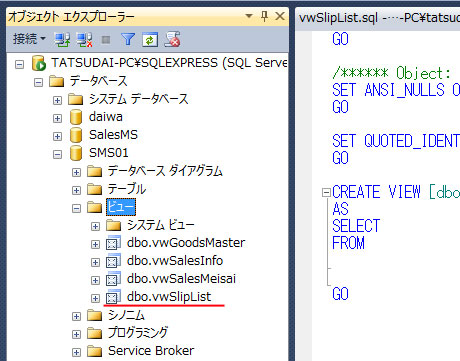Open the Object Explorer window position dropdown arrow

[249, 16]
